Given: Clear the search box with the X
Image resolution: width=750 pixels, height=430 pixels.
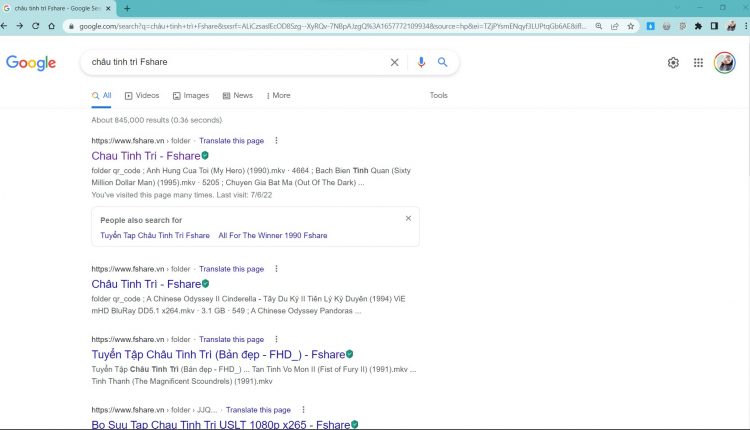Looking at the screenshot, I should pos(394,62).
